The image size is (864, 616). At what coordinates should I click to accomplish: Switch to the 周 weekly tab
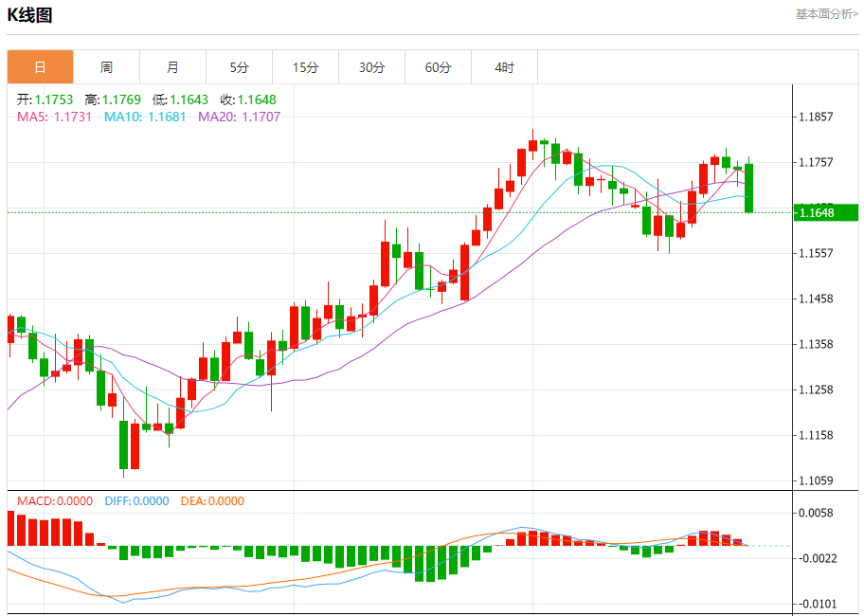106,67
